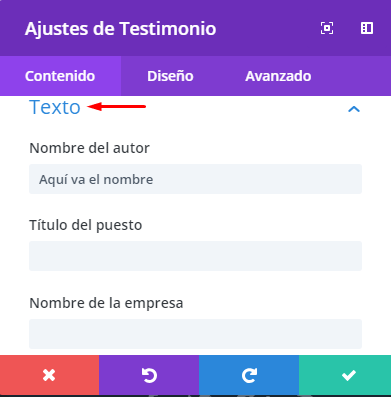Redo the last change
The width and height of the screenshot is (391, 397).
[249, 375]
